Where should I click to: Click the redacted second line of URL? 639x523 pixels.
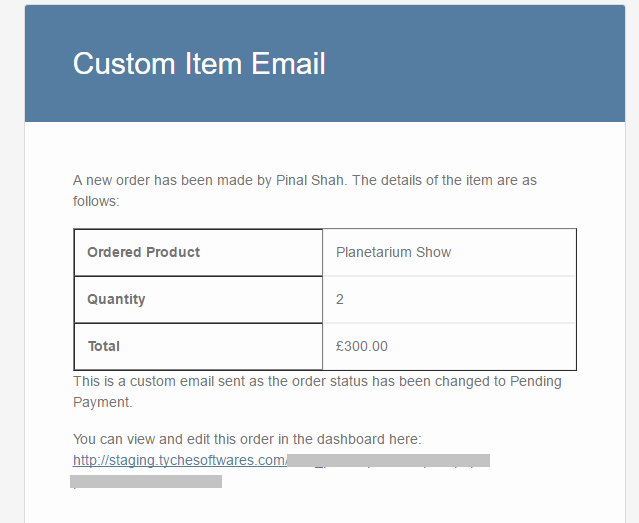click(x=146, y=481)
